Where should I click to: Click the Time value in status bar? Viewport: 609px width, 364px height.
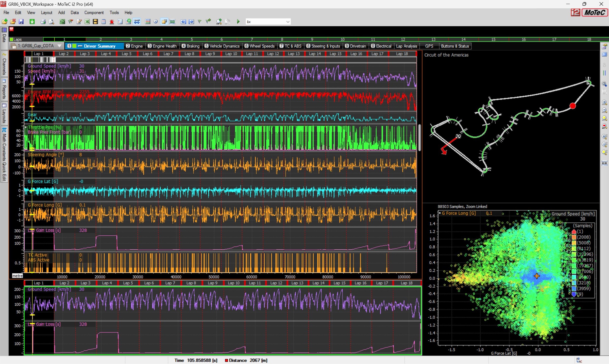pos(202,360)
